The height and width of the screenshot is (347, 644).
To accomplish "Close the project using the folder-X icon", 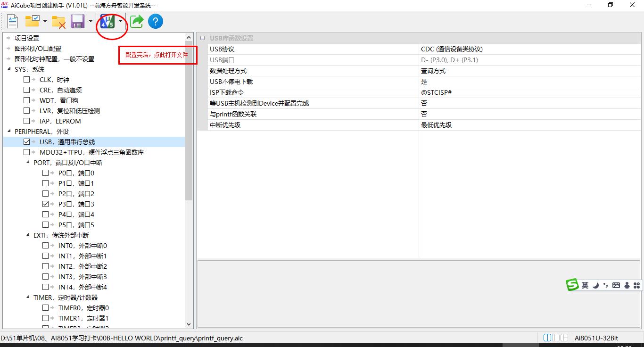I will (x=58, y=21).
